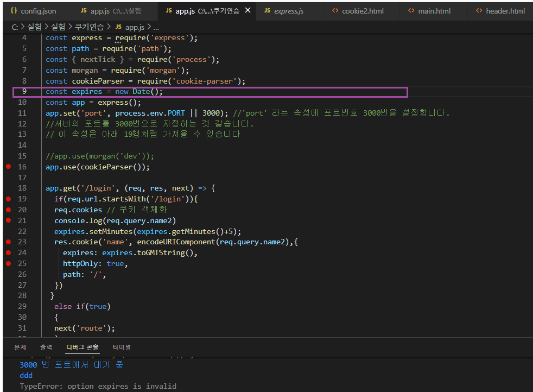Click the HTML icon on main.html tab

[411, 11]
